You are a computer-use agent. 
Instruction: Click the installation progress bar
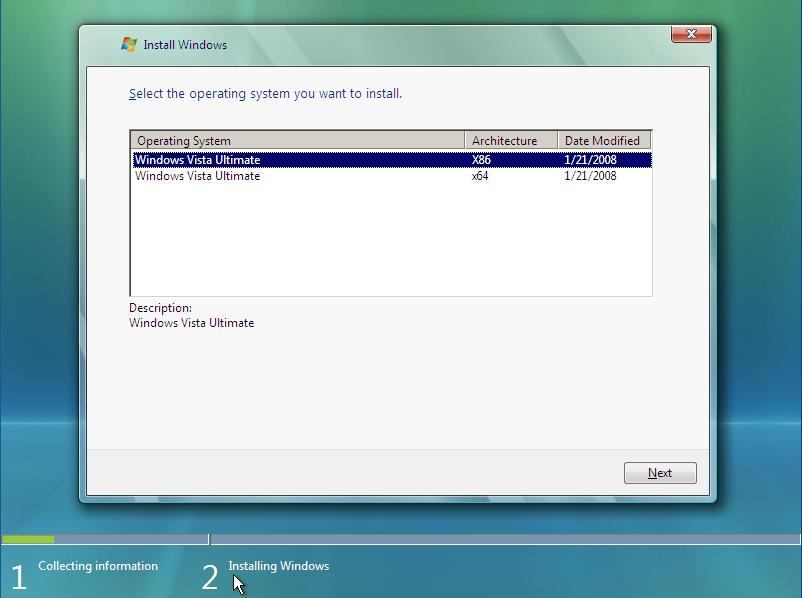click(401, 539)
